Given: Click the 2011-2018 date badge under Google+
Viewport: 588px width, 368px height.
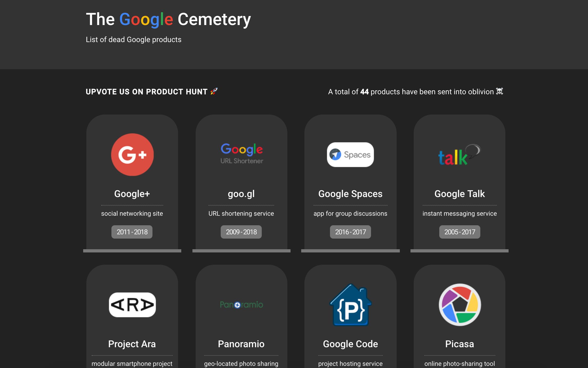Looking at the screenshot, I should click(x=132, y=232).
